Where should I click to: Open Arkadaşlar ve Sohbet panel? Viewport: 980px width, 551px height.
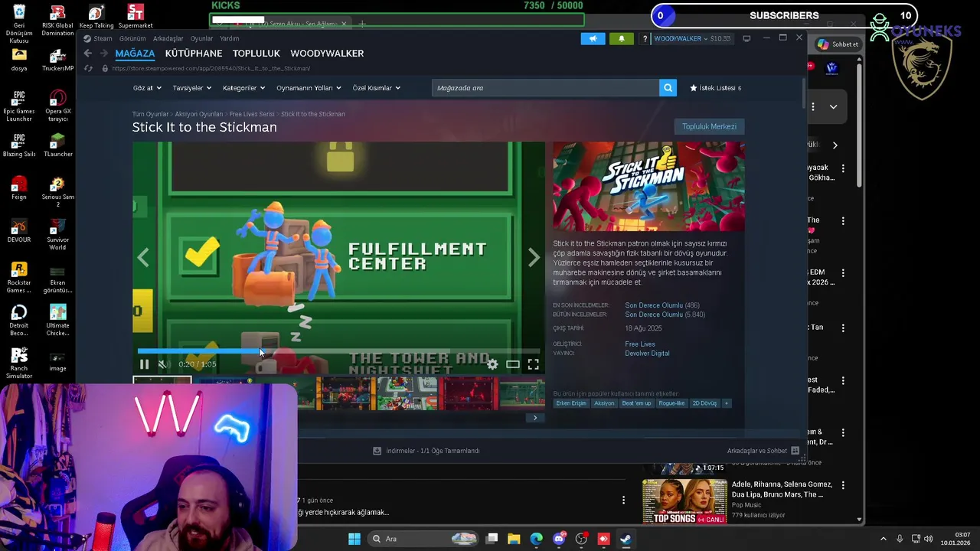[763, 451]
